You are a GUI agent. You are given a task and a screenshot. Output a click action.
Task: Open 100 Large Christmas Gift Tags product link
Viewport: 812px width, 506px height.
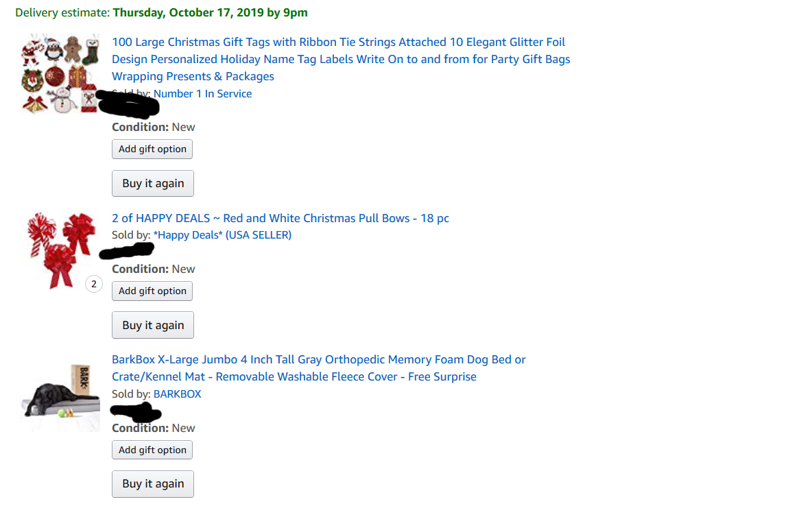[x=341, y=59]
